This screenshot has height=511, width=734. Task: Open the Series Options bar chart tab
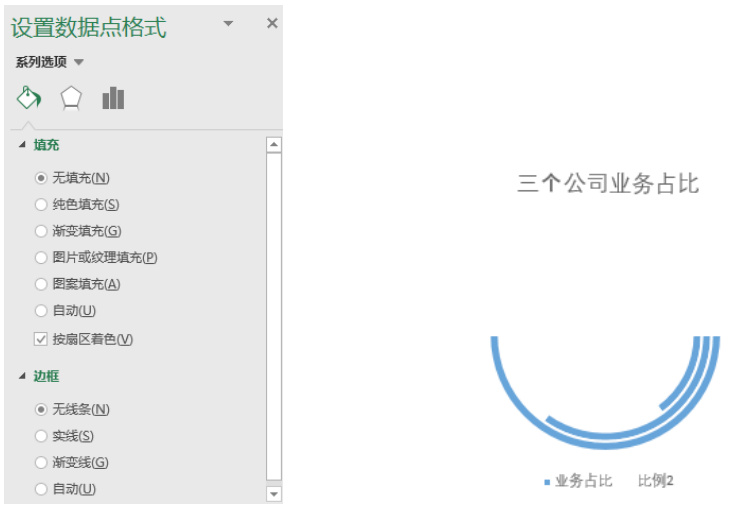[113, 98]
